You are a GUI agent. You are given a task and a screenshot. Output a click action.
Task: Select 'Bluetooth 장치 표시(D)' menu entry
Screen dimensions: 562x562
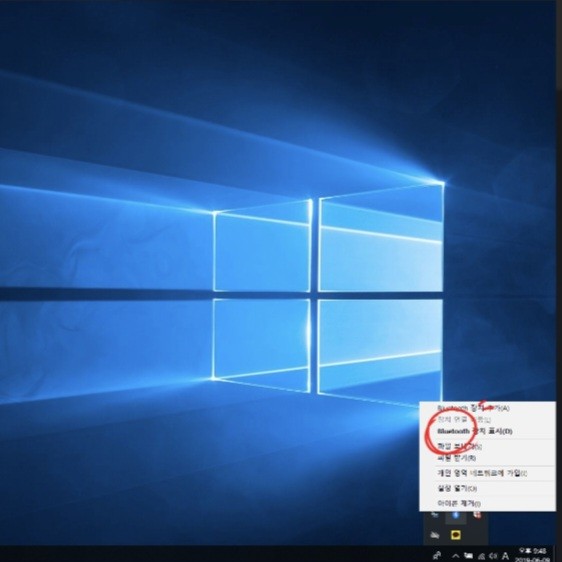pos(487,431)
